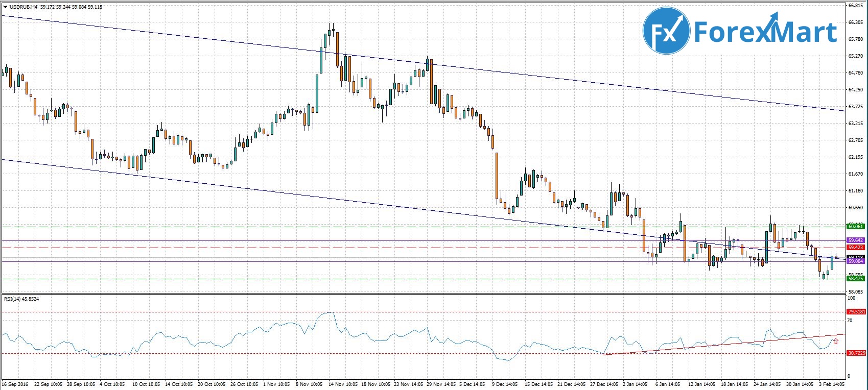Click the 2 Jan 14:05 time label
The width and height of the screenshot is (868, 390).
636,383
